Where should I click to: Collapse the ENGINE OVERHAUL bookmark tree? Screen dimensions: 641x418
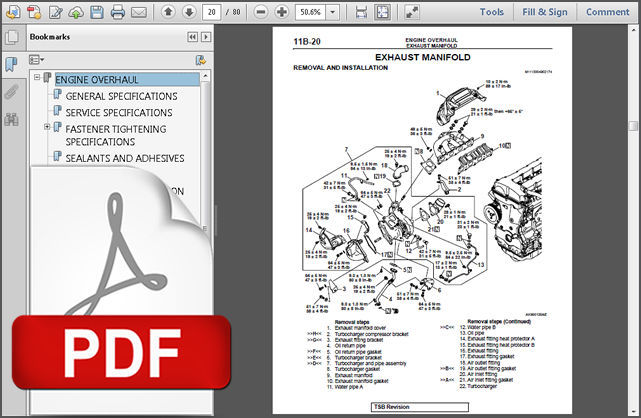pyautogui.click(x=37, y=77)
